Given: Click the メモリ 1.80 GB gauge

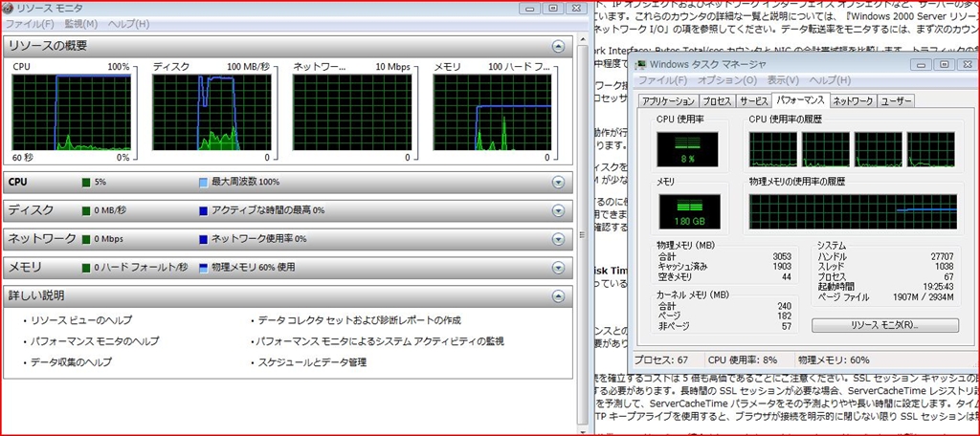Looking at the screenshot, I should [689, 211].
